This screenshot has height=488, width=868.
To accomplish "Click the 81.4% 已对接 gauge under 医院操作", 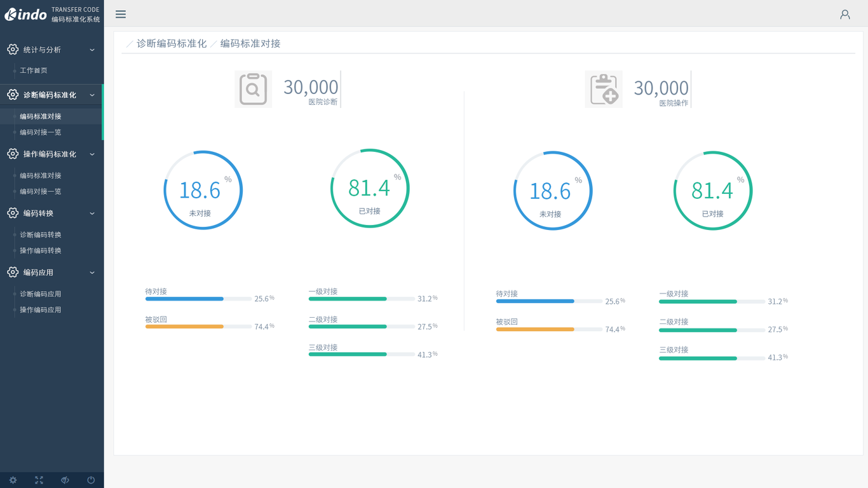I will click(713, 191).
